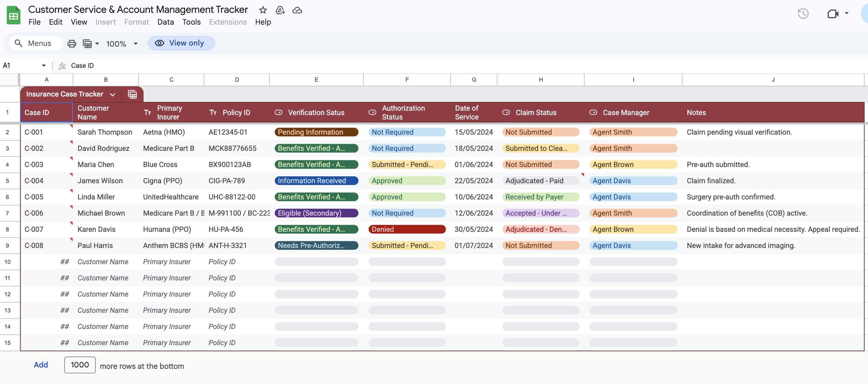Image resolution: width=868 pixels, height=384 pixels.
Task: Click the add to Drive icon
Action: [280, 10]
